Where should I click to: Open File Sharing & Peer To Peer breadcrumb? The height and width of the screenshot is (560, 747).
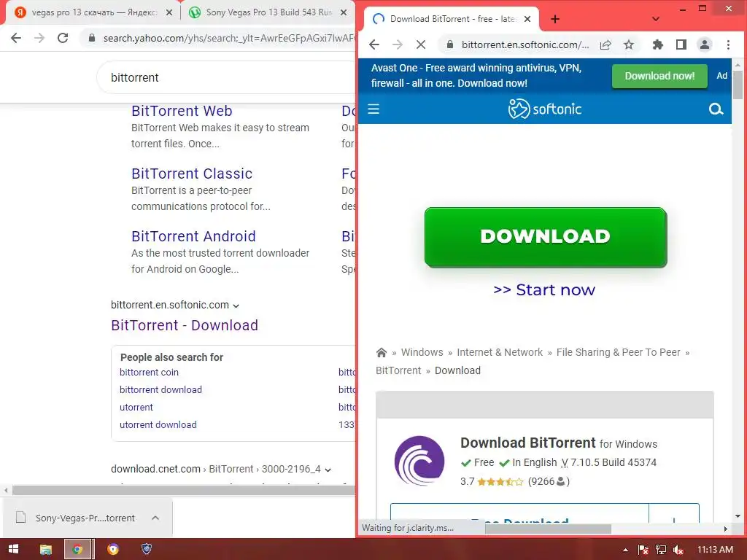coord(619,352)
